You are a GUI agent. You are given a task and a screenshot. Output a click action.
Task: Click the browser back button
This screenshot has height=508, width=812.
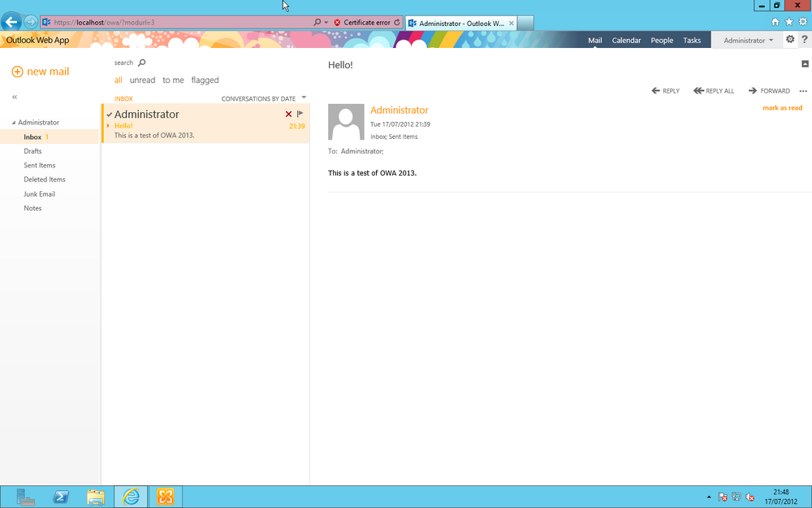click(11, 22)
